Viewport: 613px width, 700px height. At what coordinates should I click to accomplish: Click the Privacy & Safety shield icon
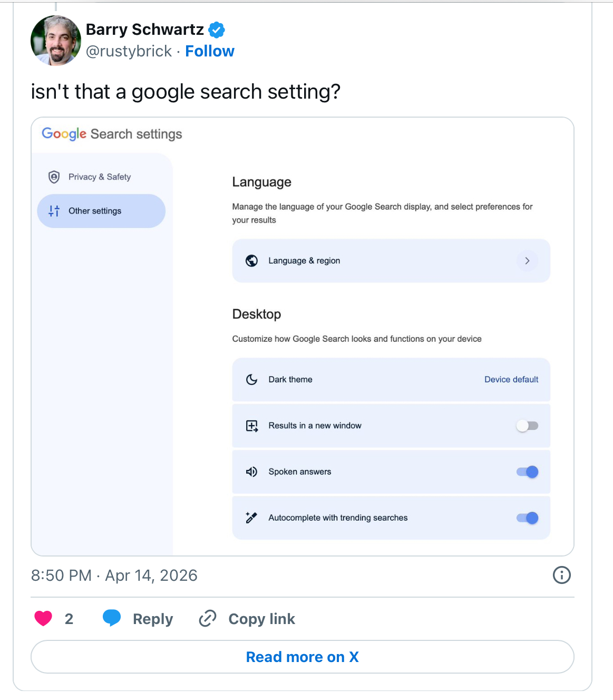pos(54,177)
